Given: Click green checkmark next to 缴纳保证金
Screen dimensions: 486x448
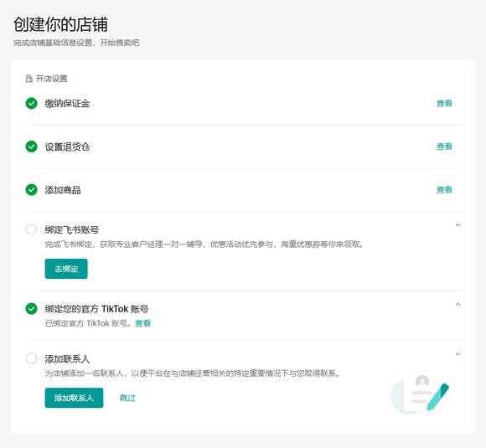Looking at the screenshot, I should tap(31, 104).
